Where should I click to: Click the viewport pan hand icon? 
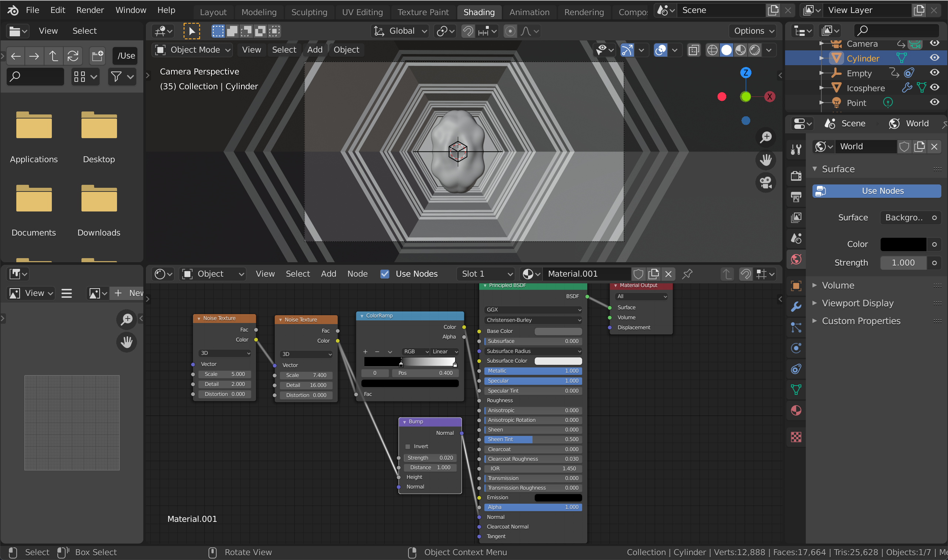(x=765, y=160)
